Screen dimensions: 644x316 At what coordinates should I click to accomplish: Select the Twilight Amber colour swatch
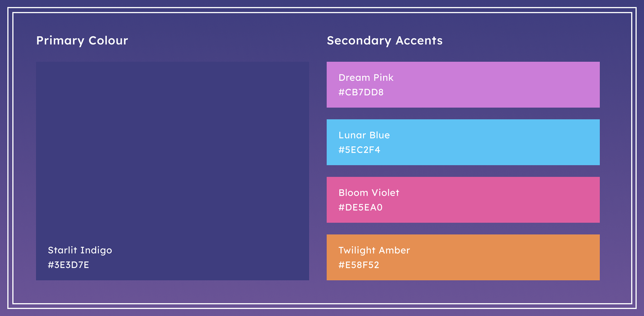(463, 257)
